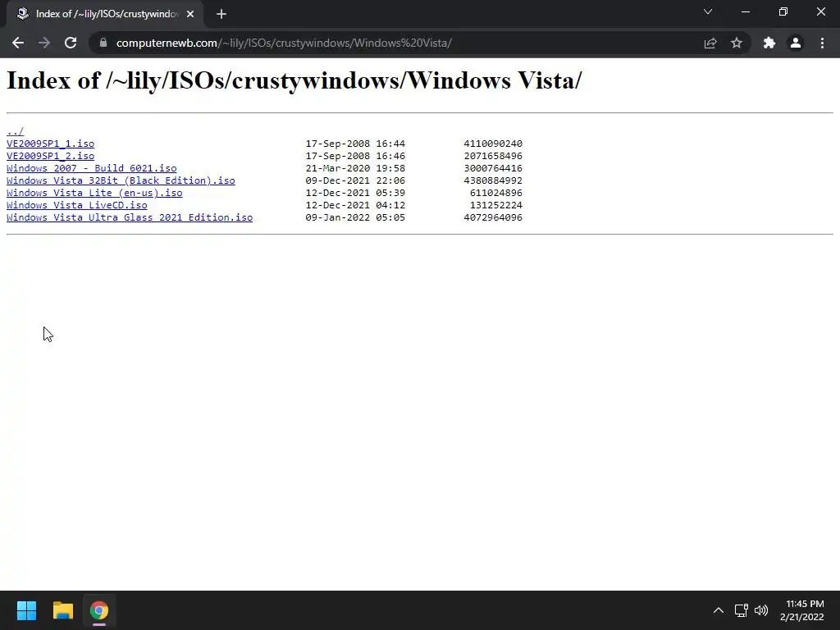Download Windows Vista LiveCD.iso

[x=76, y=205]
